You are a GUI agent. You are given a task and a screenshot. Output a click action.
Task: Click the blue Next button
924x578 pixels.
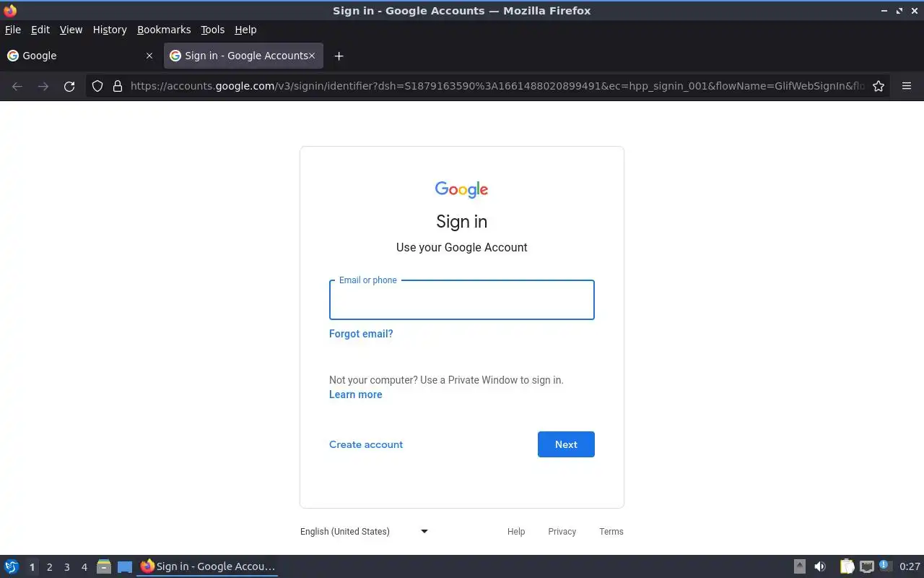[x=566, y=444]
